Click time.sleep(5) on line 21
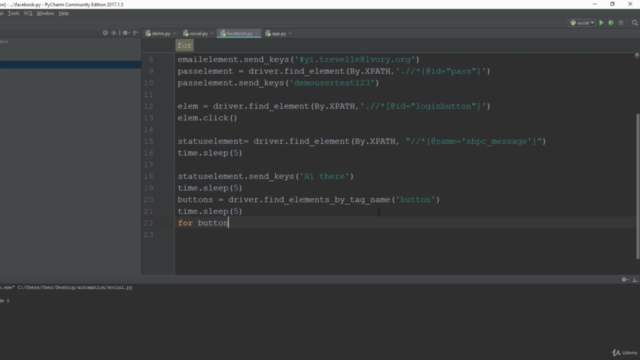This screenshot has width=640, height=360. pos(210,211)
